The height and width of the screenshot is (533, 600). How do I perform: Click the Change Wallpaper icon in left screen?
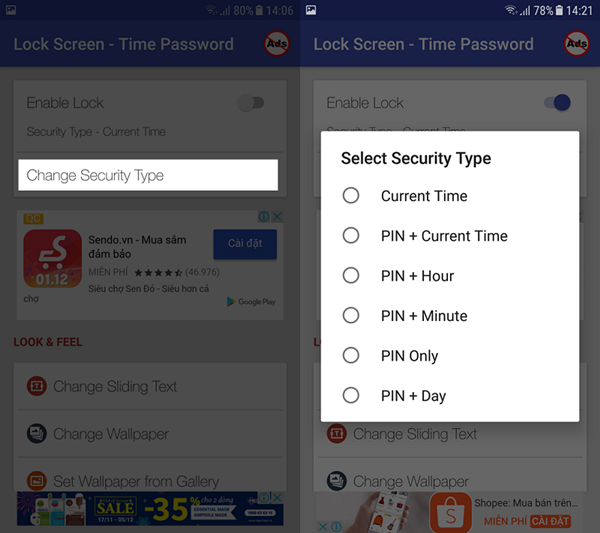[37, 434]
